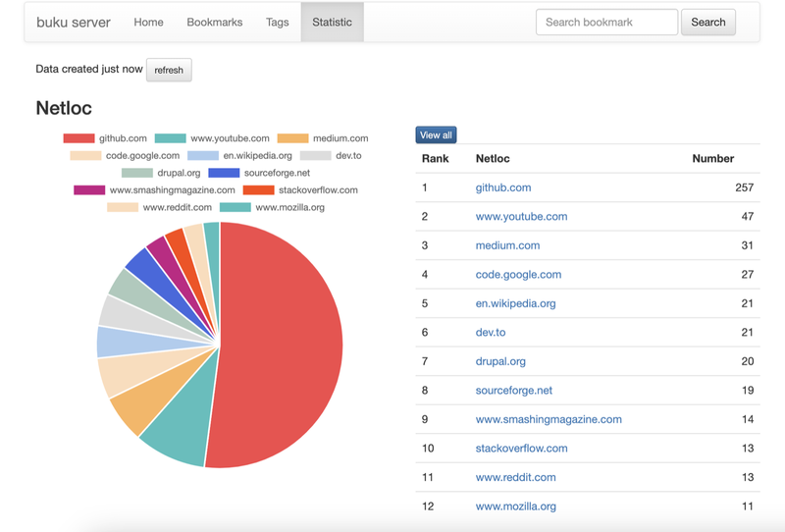Toggle www.smashingmagazine.com magenta legend swatch
This screenshot has height=532, width=785.
[x=89, y=190]
